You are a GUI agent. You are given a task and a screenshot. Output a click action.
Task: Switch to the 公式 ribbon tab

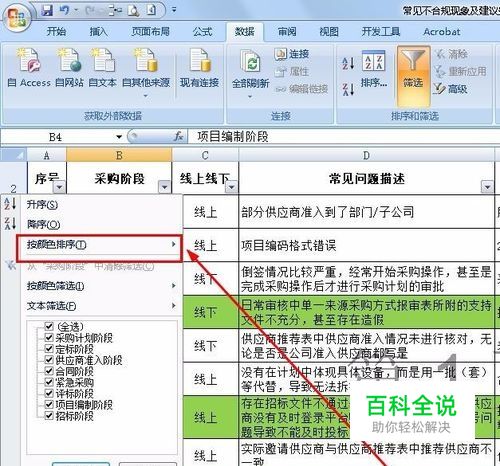point(202,32)
